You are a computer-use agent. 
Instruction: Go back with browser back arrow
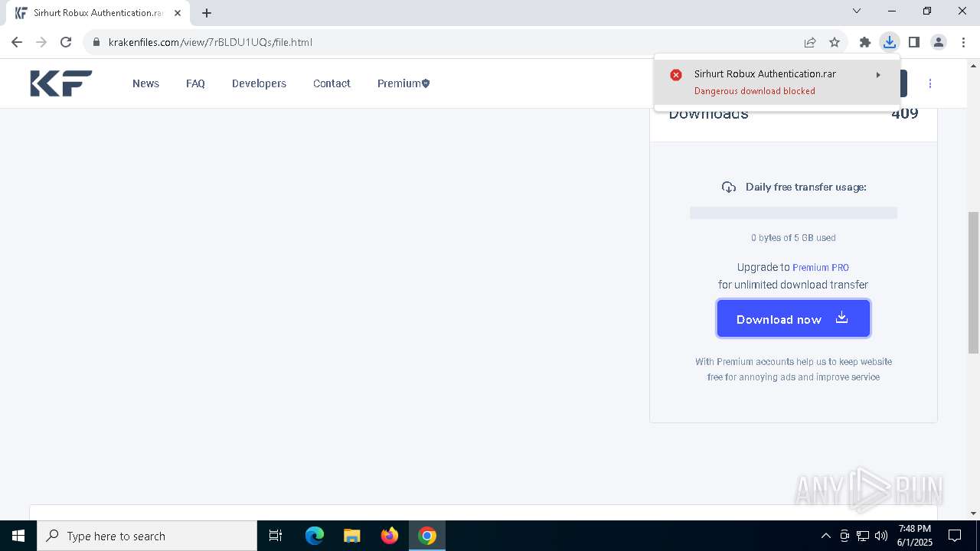[17, 42]
